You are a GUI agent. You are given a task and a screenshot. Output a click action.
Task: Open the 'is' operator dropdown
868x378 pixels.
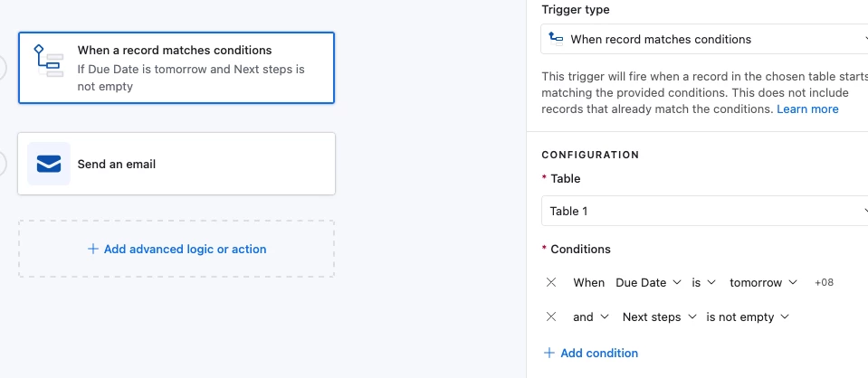pyautogui.click(x=703, y=283)
